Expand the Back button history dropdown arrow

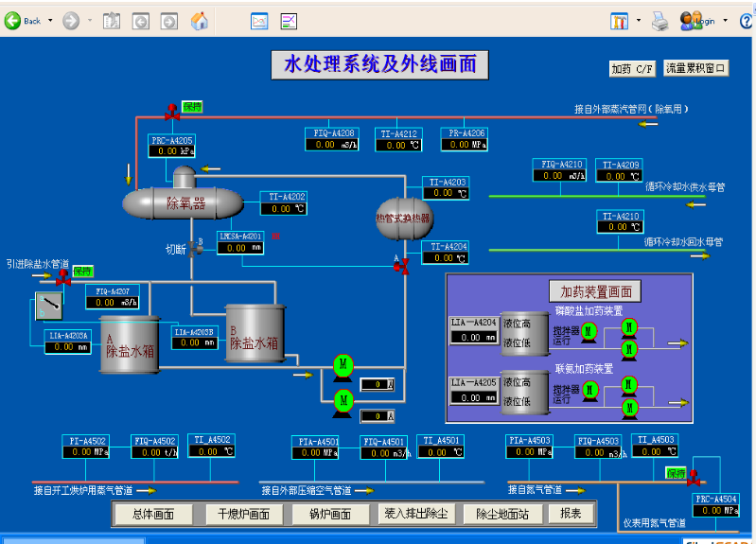coord(50,21)
